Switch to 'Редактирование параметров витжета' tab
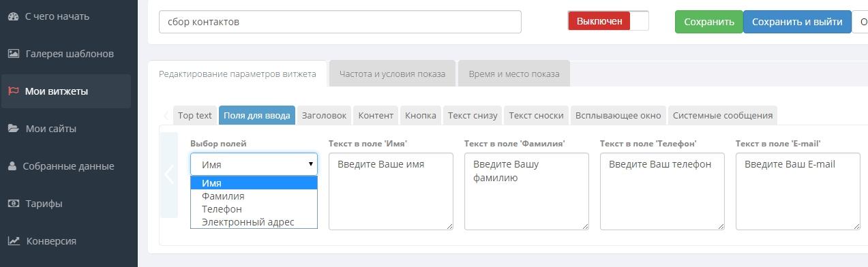The height and width of the screenshot is (267, 868). (x=237, y=74)
